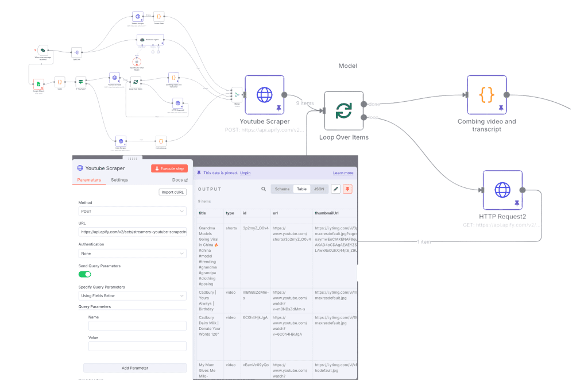Select the small HTTP Request2 node in overview
The width and height of the screenshot is (588, 388).
(178, 103)
